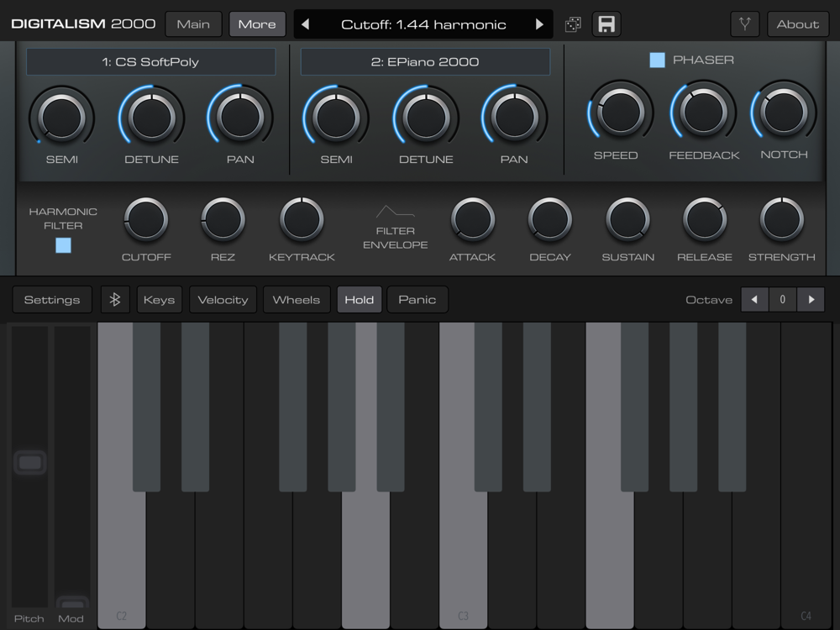Image resolution: width=840 pixels, height=630 pixels.
Task: Click oscillator 1 DETUNE knob
Action: (x=151, y=117)
